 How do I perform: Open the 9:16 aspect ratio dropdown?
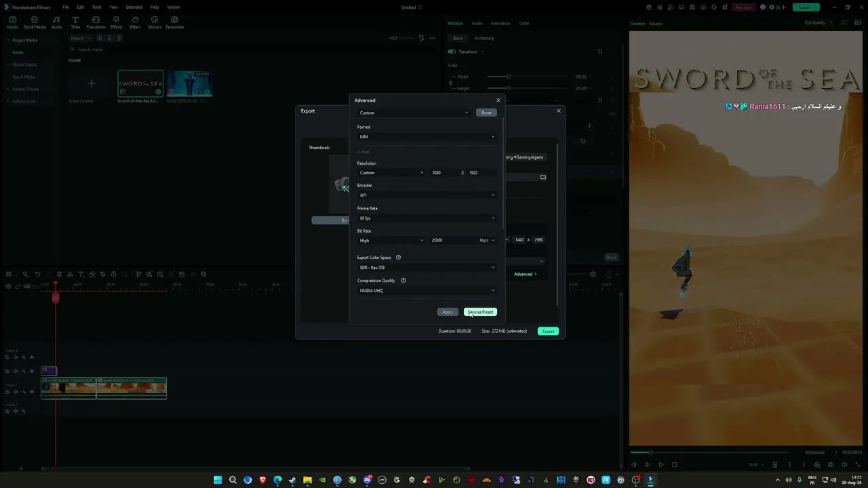757,465
